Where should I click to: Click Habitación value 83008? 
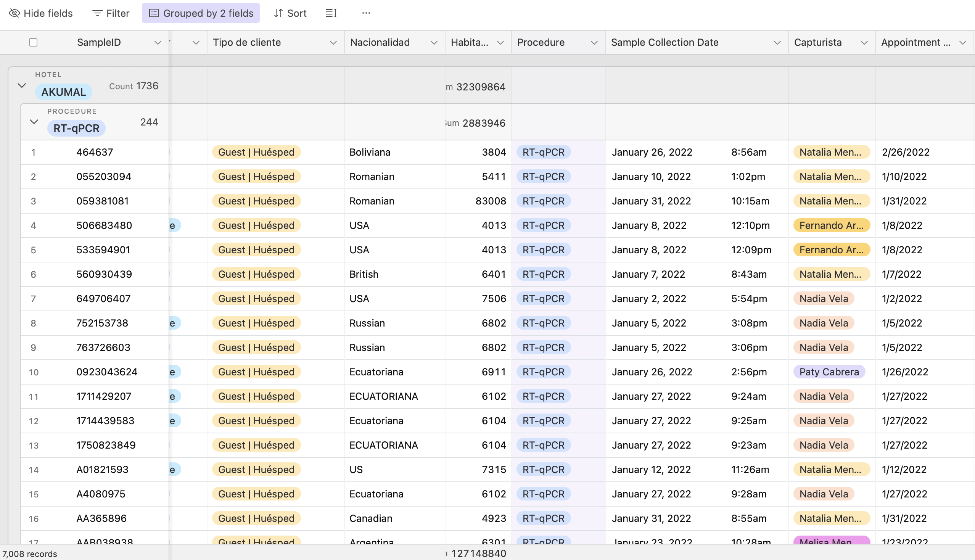[491, 201]
